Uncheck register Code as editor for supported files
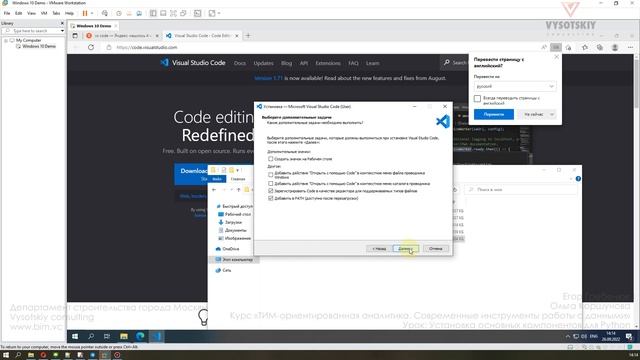640x360 pixels. [x=271, y=191]
